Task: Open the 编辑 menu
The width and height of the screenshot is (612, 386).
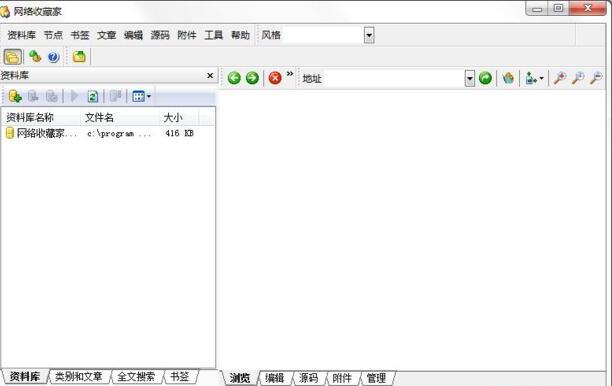Action: (x=133, y=36)
